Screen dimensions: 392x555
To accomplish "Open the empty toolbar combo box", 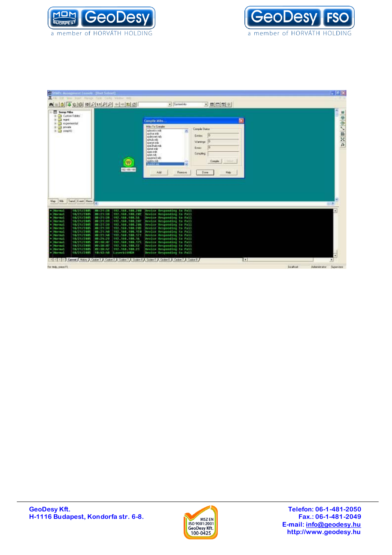I will 170,104.
